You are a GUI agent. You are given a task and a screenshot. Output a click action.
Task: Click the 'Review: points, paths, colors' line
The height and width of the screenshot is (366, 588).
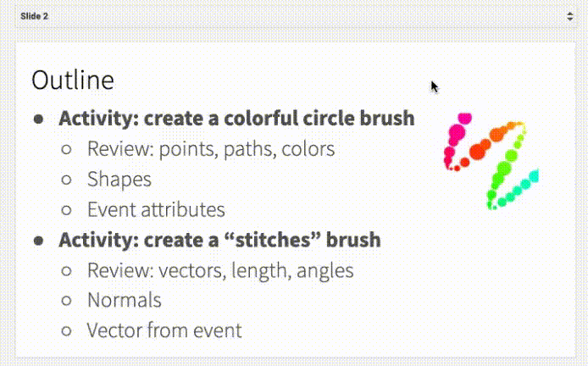click(210, 149)
